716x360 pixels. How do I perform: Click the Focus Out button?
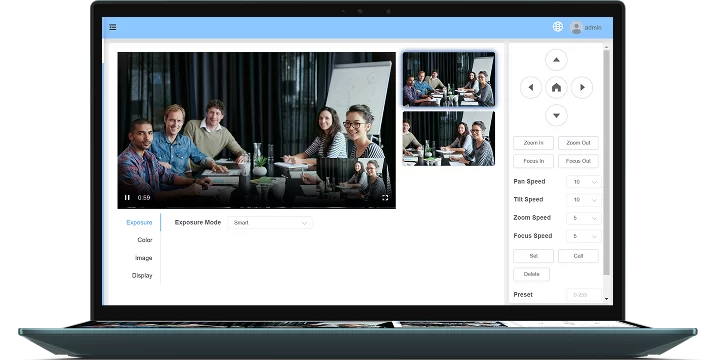(578, 161)
